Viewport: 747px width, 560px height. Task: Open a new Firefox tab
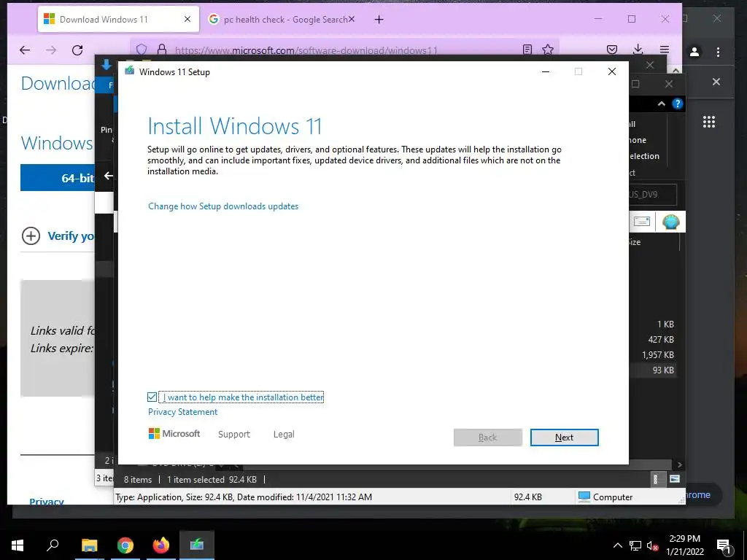click(379, 20)
